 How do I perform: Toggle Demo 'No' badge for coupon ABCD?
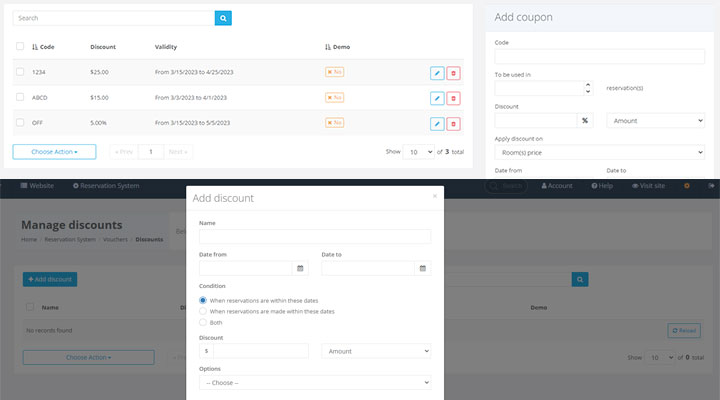(x=334, y=97)
